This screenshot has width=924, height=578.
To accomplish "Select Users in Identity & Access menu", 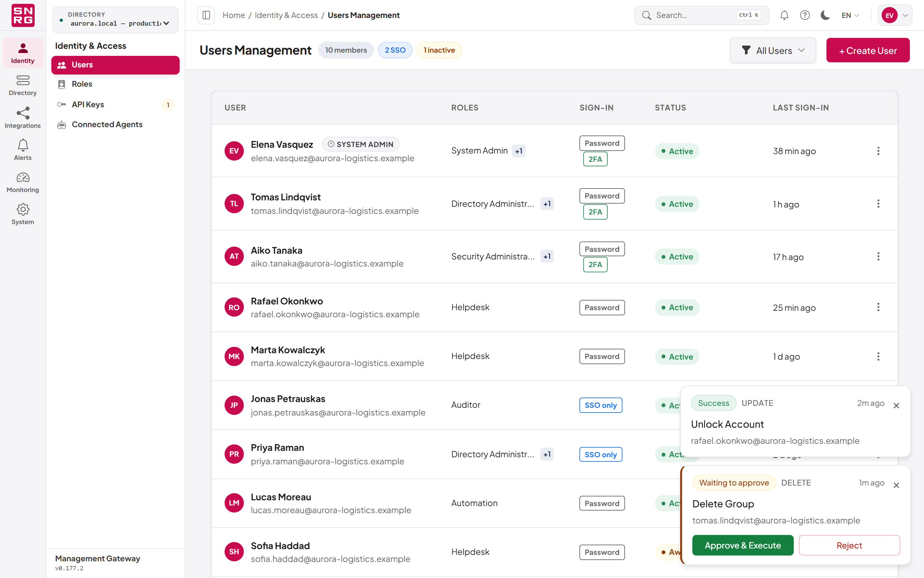I will coord(115,65).
